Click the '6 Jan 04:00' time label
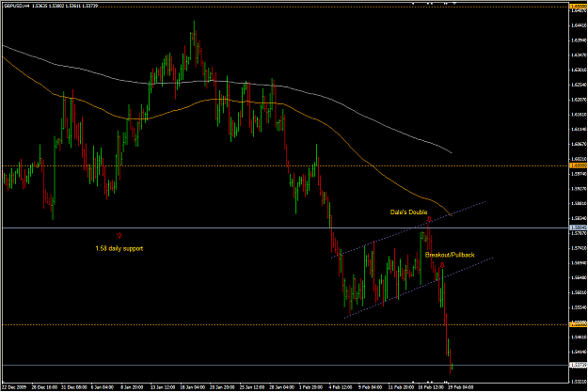 (x=103, y=386)
